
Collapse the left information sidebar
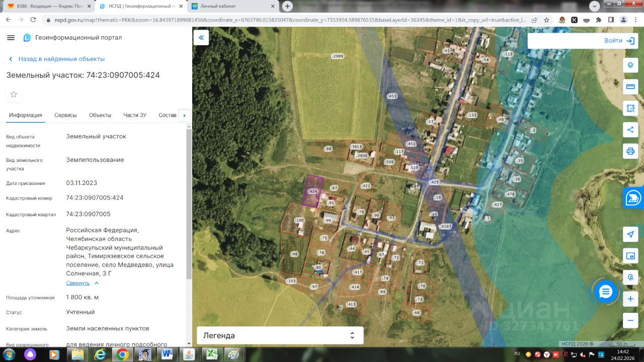click(x=201, y=38)
